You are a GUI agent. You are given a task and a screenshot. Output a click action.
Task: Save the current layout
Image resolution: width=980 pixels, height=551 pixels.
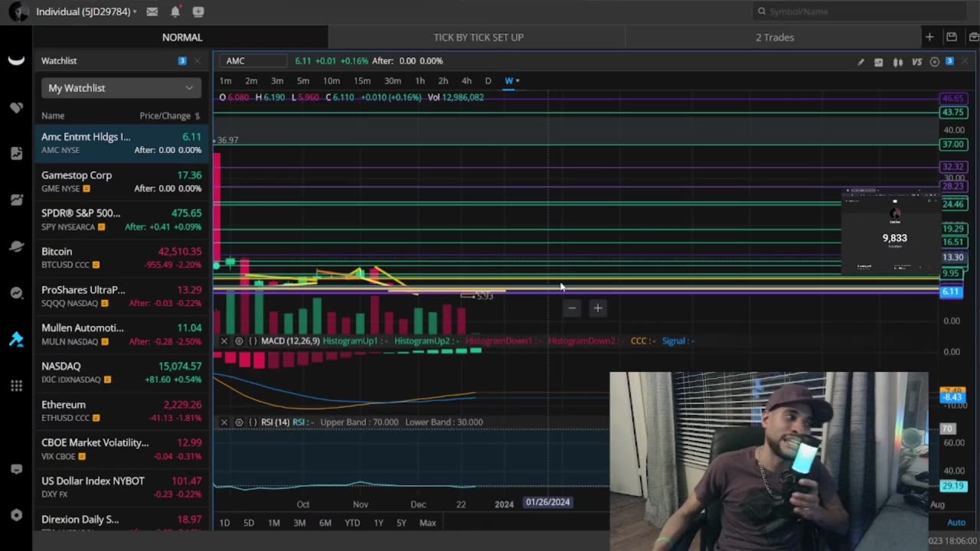tap(952, 37)
